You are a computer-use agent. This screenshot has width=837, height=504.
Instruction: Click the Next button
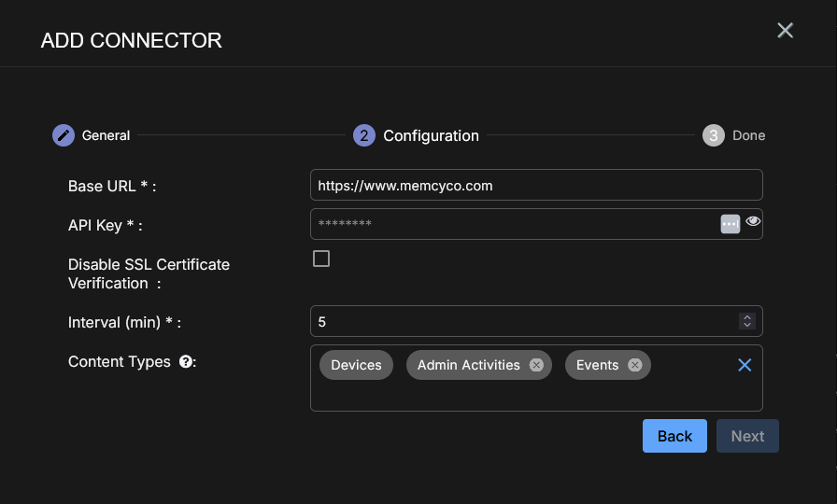tap(747, 436)
